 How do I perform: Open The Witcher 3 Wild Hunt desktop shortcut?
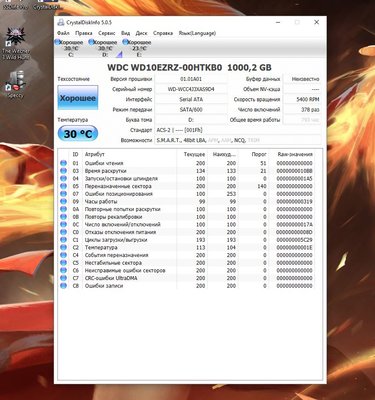click(15, 43)
